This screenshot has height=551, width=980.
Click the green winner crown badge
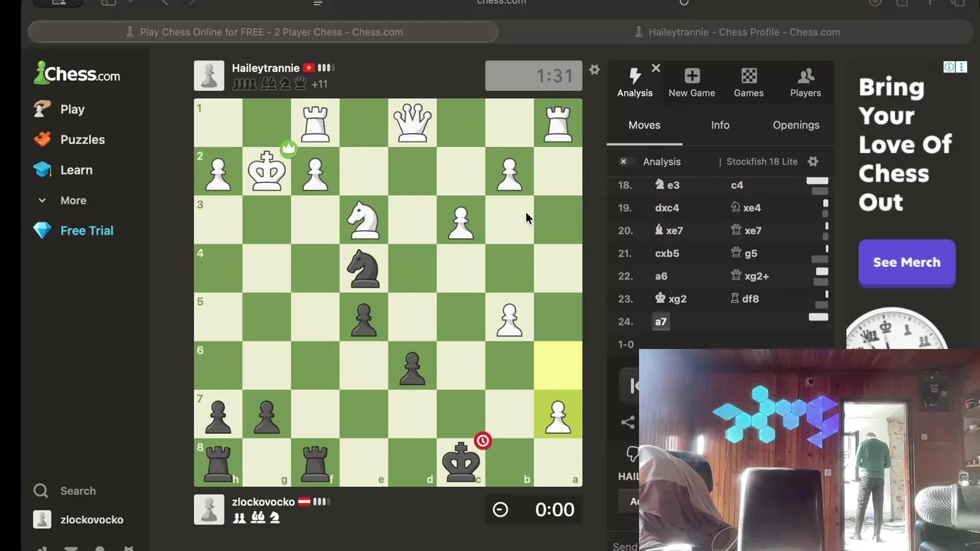(x=289, y=148)
